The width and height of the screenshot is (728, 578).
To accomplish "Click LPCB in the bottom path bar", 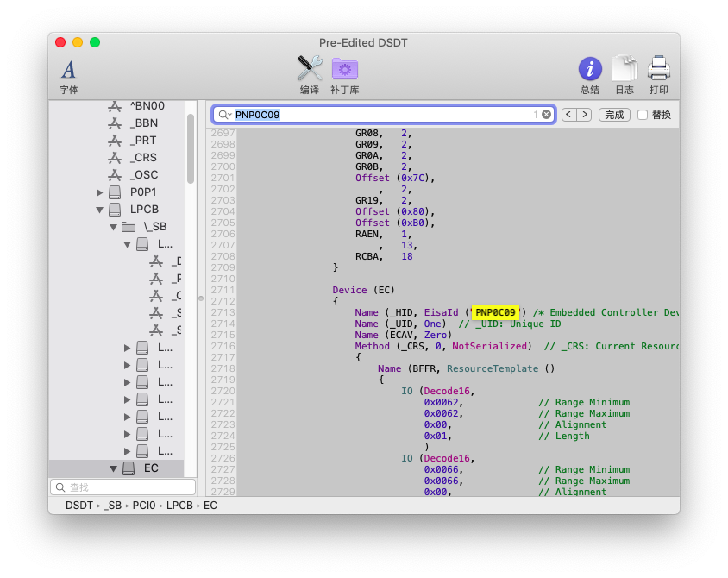I will coord(179,506).
